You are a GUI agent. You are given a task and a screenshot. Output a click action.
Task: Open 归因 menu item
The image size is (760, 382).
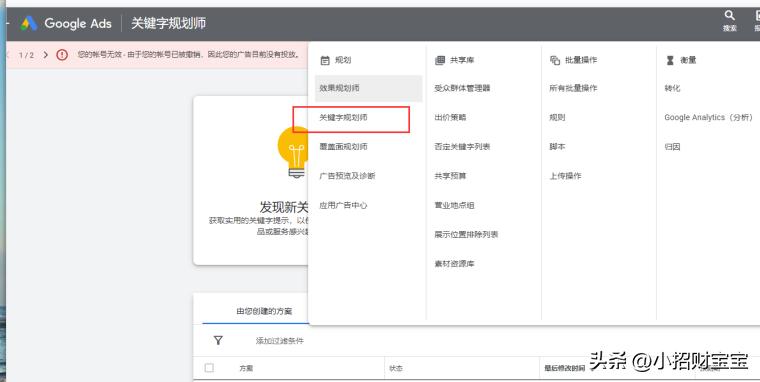coord(672,146)
